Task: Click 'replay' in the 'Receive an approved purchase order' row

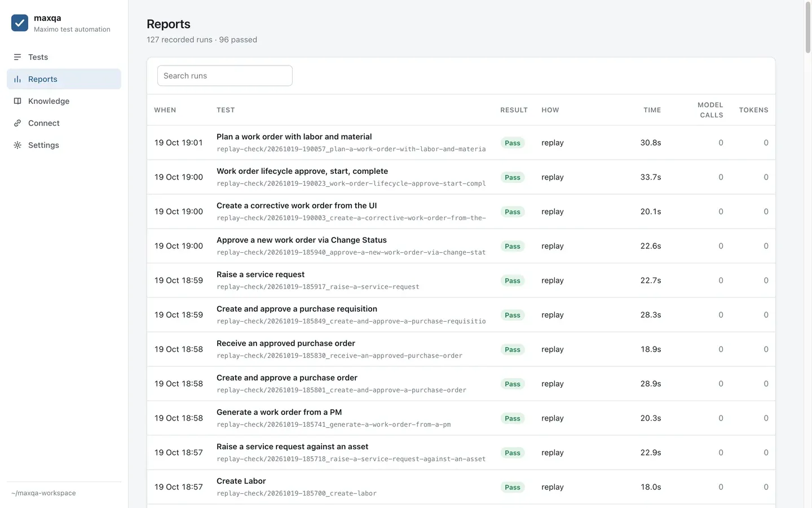Action: (x=553, y=349)
